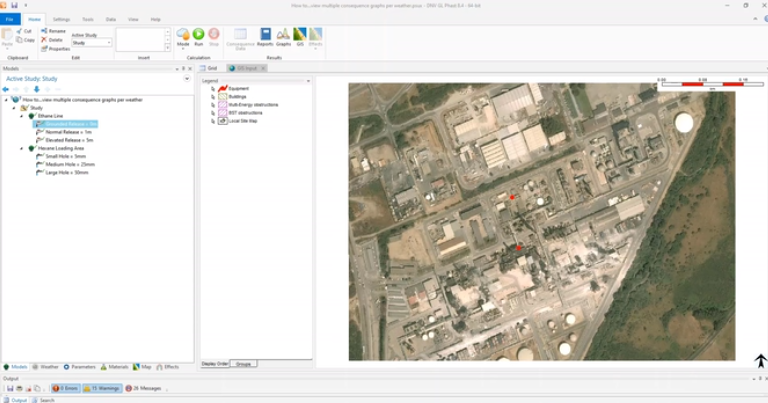Close the GIS Input tab

click(263, 68)
